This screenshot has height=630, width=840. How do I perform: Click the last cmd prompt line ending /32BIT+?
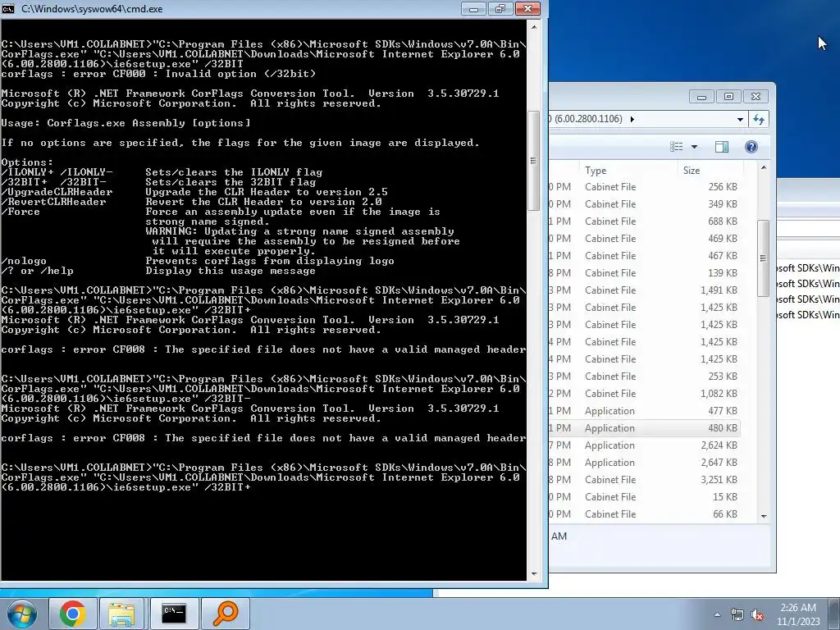point(126,487)
